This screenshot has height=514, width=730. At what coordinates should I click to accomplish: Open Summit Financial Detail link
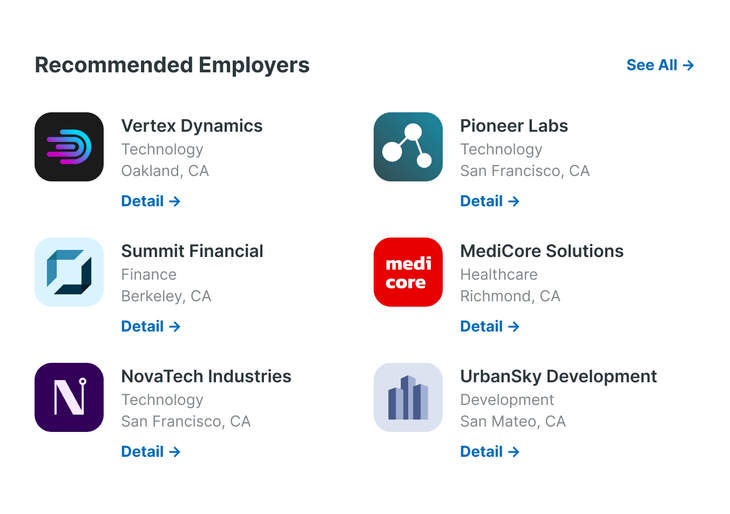tap(151, 326)
